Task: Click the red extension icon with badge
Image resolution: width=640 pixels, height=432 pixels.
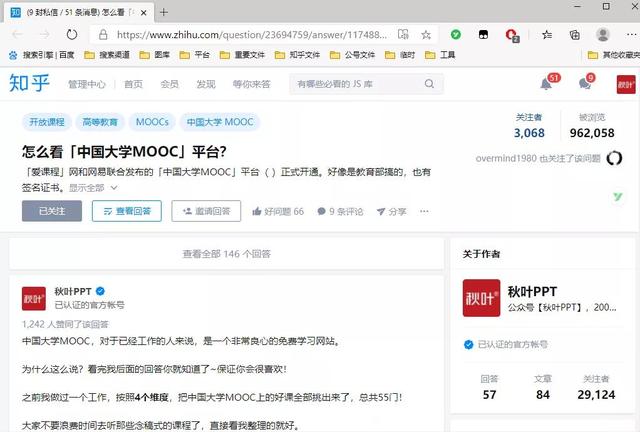Action: pyautogui.click(x=511, y=35)
